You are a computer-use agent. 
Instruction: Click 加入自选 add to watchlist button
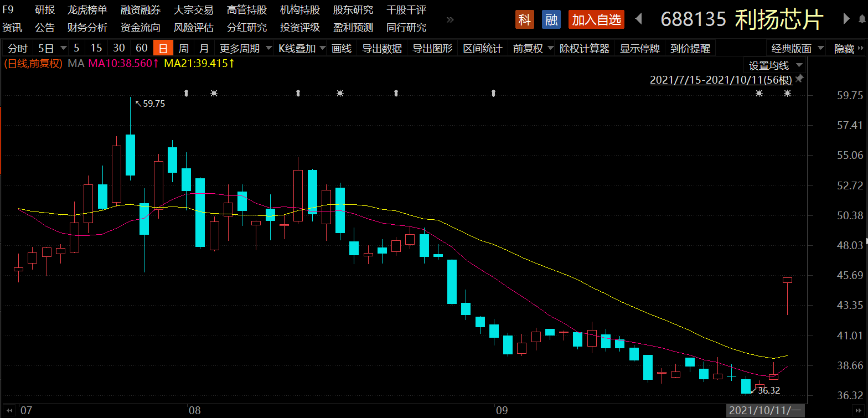pyautogui.click(x=596, y=19)
